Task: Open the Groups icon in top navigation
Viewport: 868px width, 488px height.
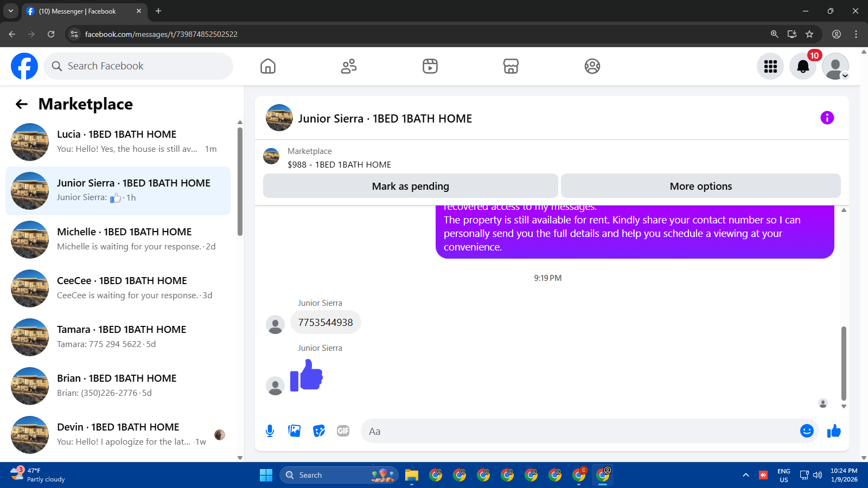Action: tap(592, 66)
